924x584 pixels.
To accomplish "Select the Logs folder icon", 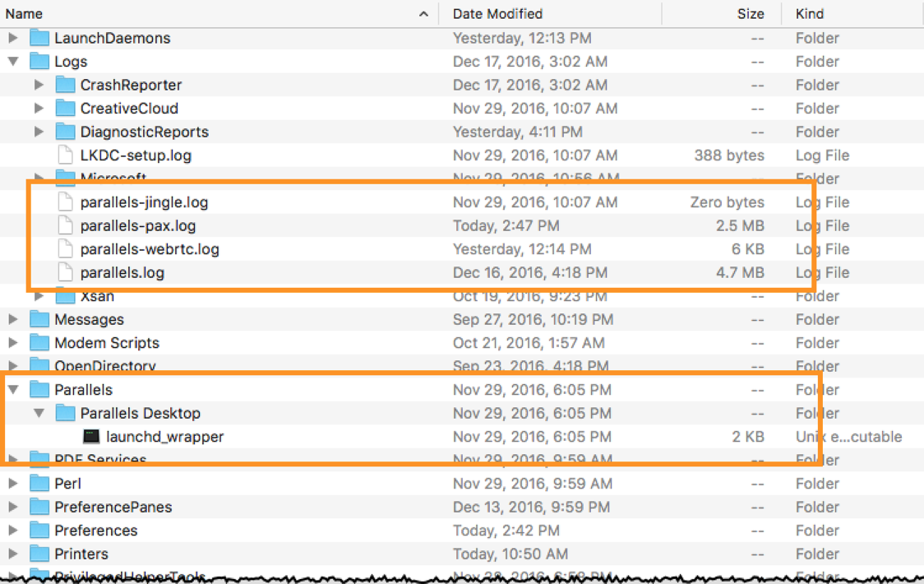I will 39,62.
